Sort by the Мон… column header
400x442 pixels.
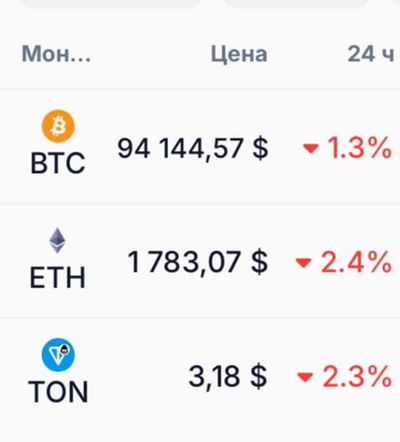(56, 54)
